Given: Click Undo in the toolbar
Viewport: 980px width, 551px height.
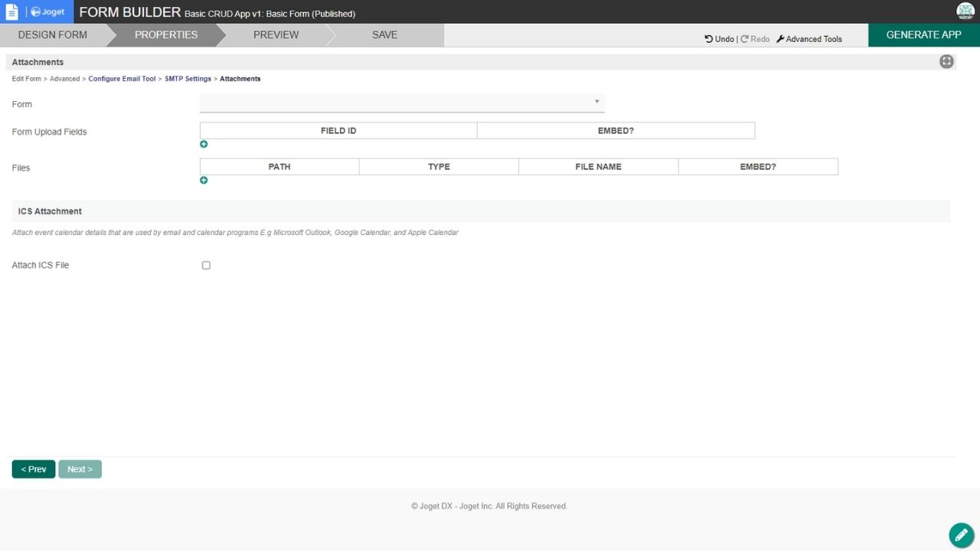Looking at the screenshot, I should (719, 39).
